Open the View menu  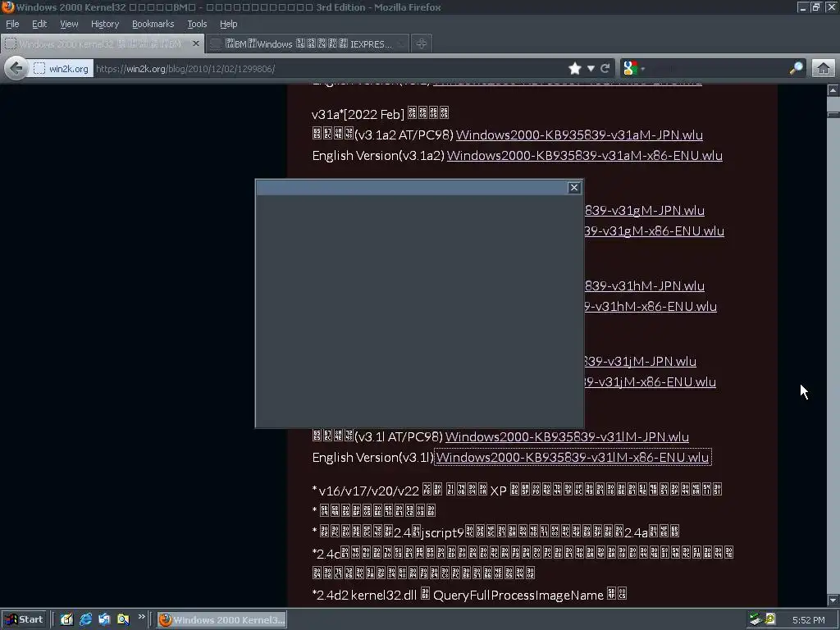point(69,24)
